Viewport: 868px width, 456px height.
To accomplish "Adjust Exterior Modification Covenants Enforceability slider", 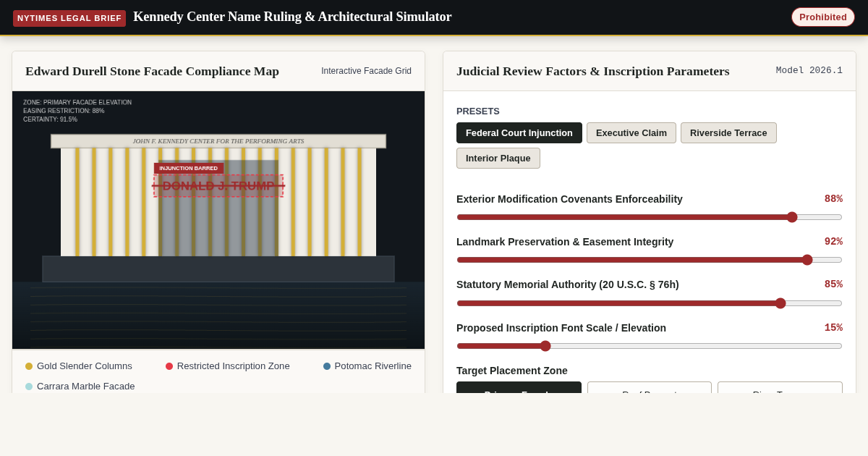I will point(650,217).
